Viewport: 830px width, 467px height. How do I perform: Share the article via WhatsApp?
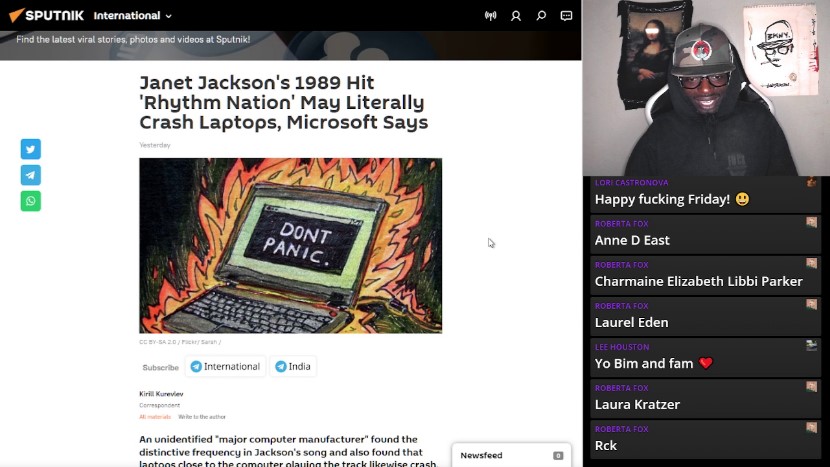tap(31, 201)
